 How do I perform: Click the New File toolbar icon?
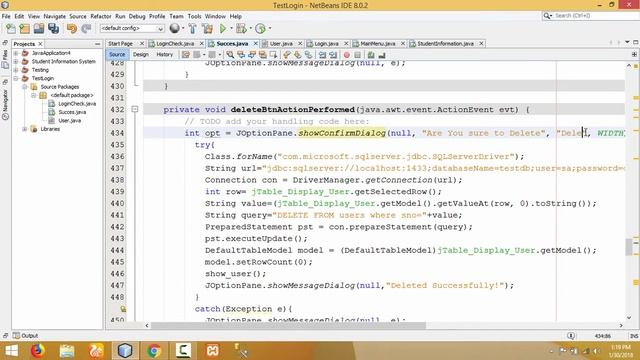(x=11, y=29)
